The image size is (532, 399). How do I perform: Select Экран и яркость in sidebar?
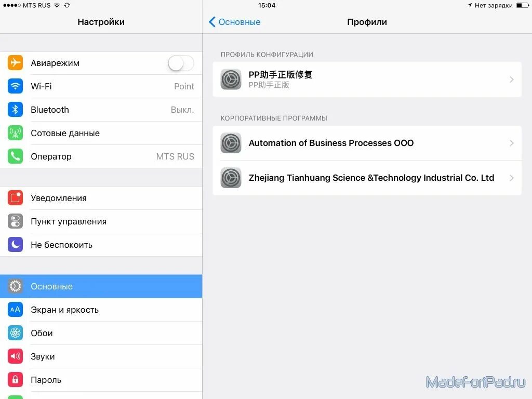point(101,310)
